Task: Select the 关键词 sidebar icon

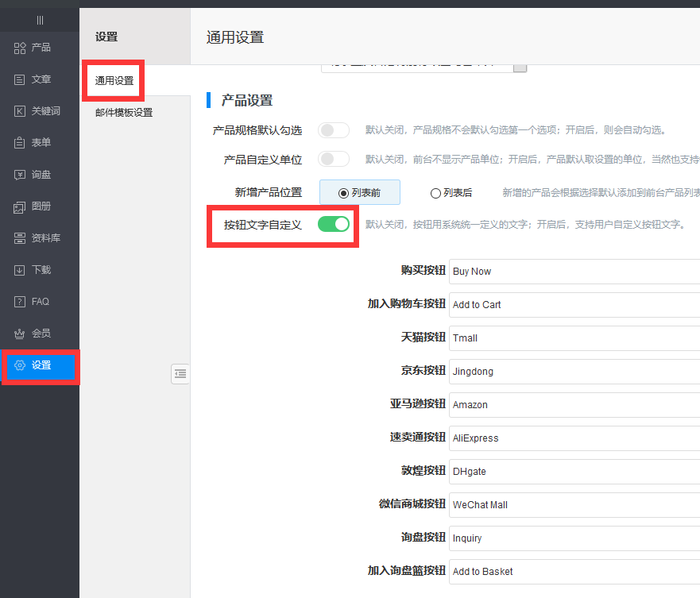Action: tap(20, 112)
